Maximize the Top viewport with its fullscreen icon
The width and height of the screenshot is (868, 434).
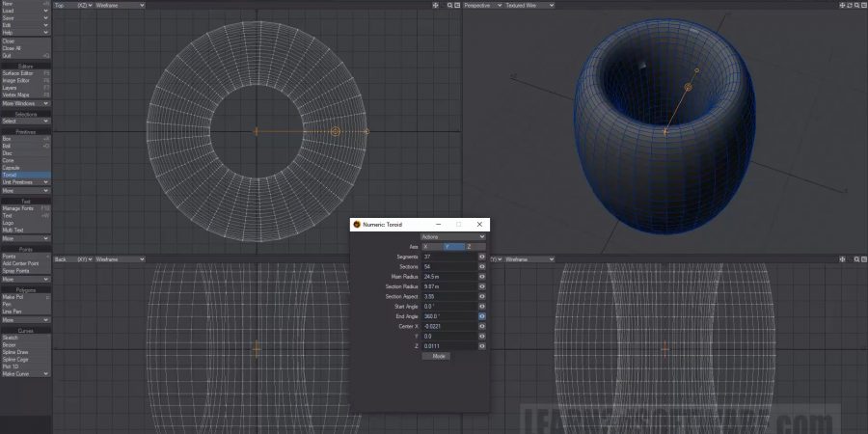click(456, 5)
